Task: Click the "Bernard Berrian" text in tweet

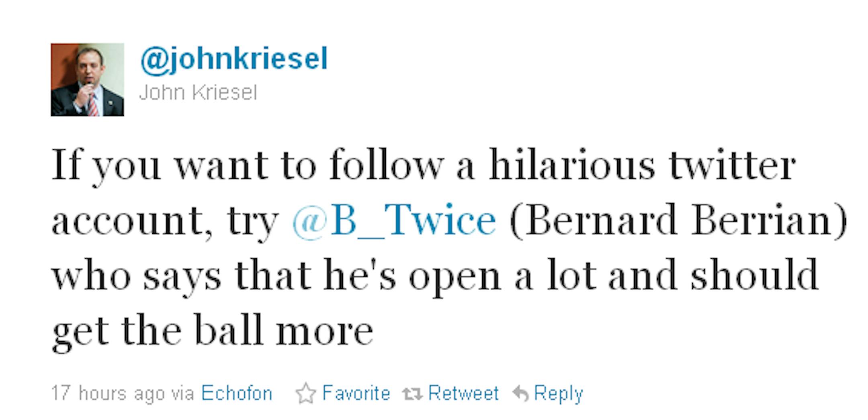Action: 678,220
